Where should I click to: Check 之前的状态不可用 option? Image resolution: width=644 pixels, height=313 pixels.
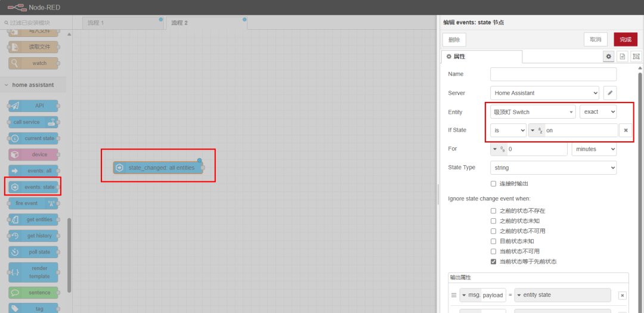[x=493, y=231]
